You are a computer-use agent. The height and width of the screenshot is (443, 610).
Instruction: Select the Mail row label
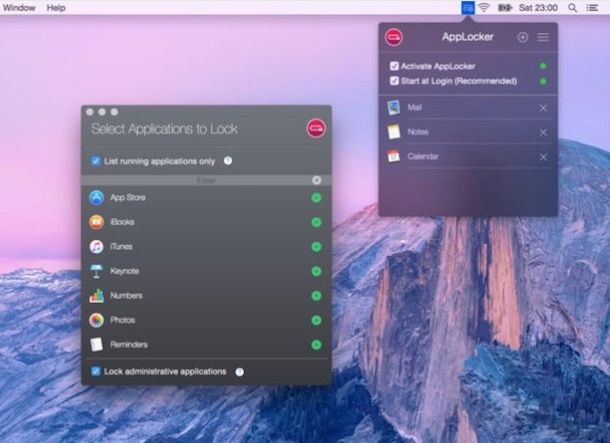pos(414,107)
